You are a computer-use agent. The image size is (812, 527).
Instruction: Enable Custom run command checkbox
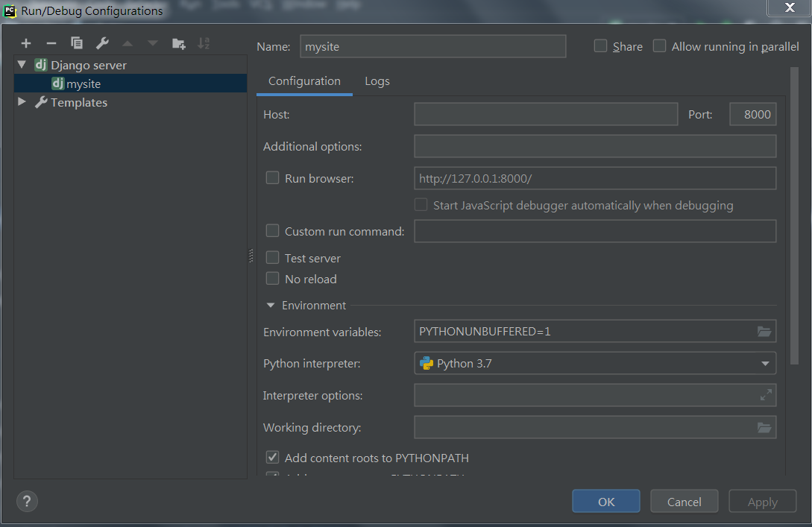coord(272,231)
